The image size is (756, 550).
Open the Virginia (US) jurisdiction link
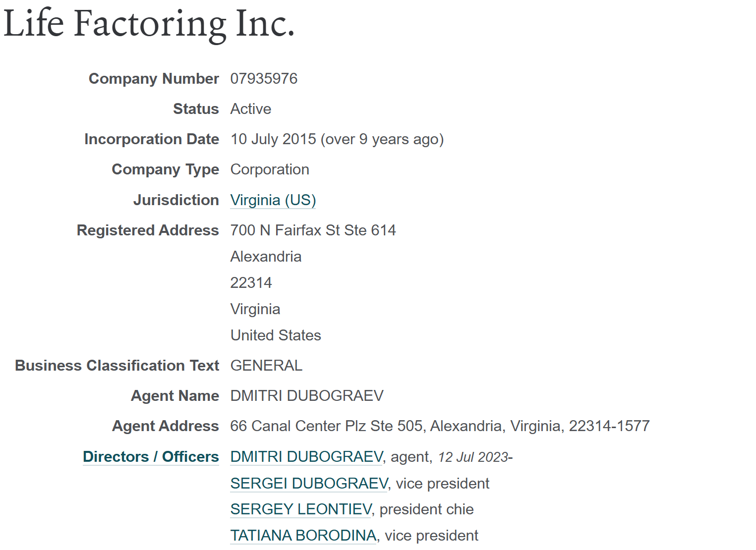click(273, 200)
